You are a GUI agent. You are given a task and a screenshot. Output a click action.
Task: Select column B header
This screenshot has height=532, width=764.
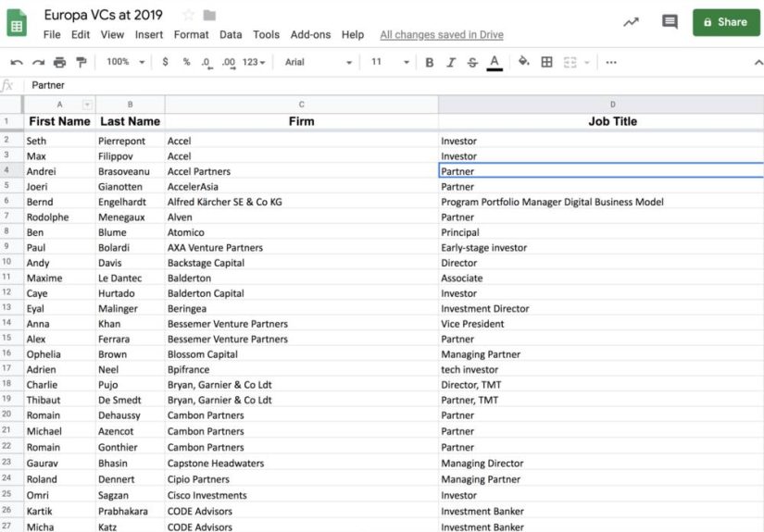pos(130,105)
